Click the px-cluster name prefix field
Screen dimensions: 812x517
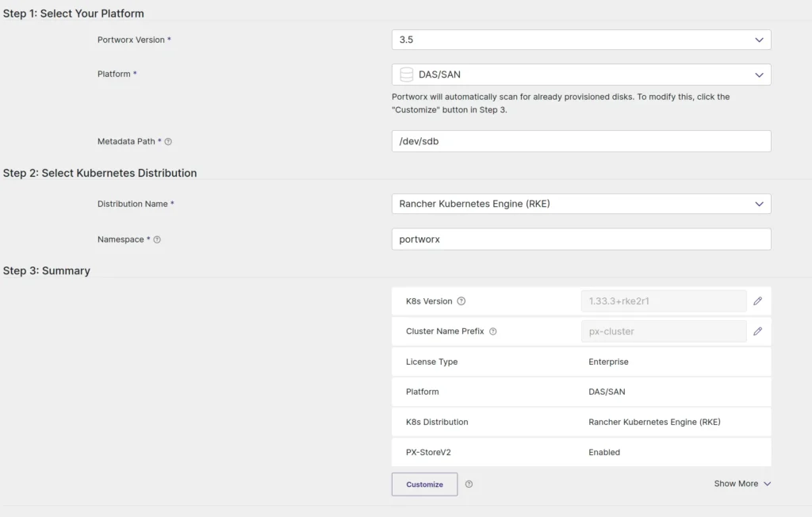tap(663, 331)
